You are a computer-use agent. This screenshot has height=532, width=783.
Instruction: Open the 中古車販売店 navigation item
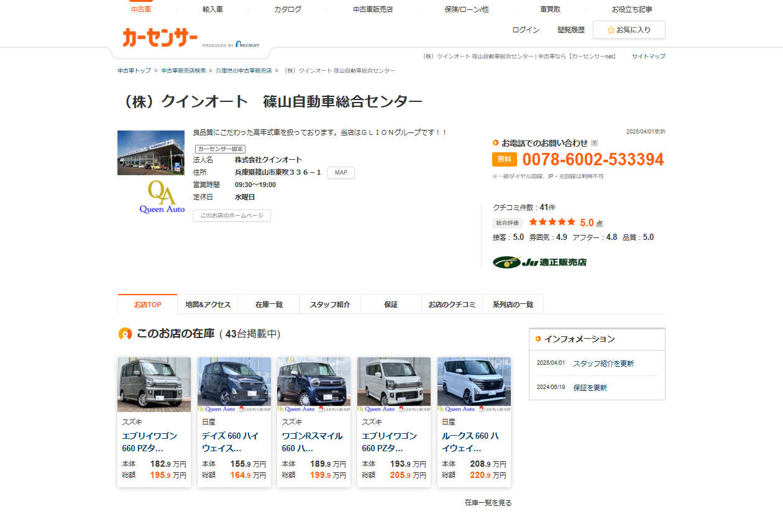pos(373,9)
